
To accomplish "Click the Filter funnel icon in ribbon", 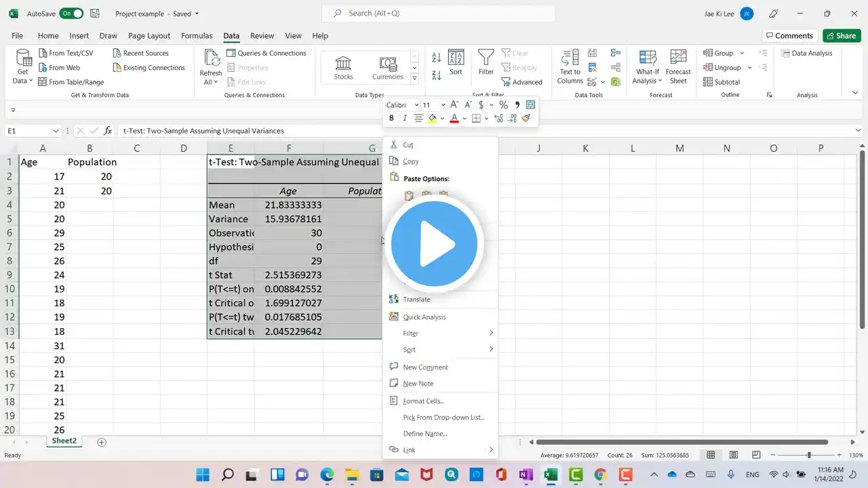I will [486, 62].
